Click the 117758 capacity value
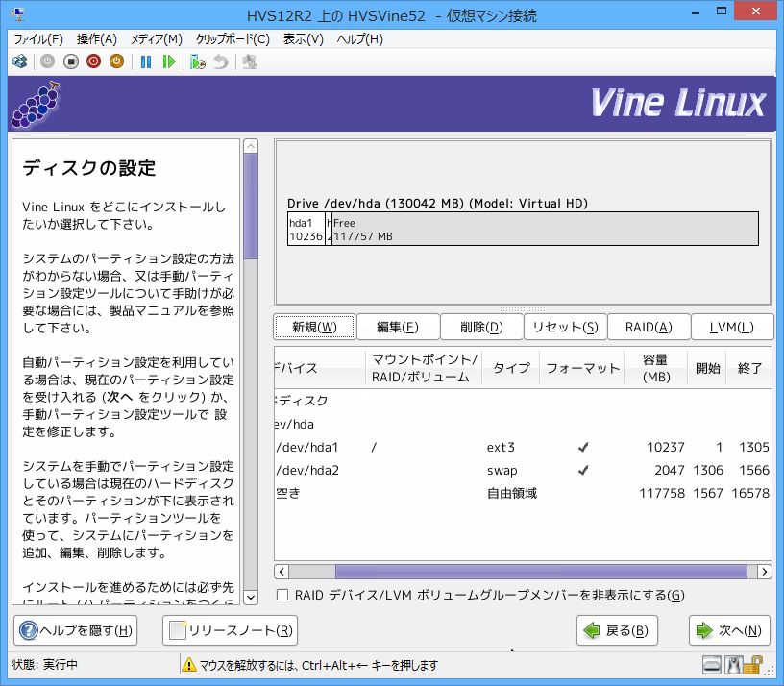This screenshot has width=784, height=686. pyautogui.click(x=661, y=493)
